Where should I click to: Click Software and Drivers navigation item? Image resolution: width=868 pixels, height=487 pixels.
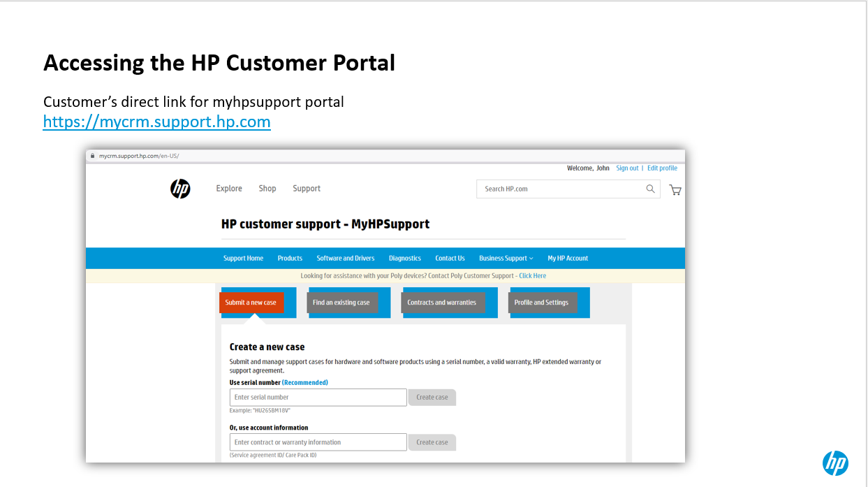click(x=345, y=258)
